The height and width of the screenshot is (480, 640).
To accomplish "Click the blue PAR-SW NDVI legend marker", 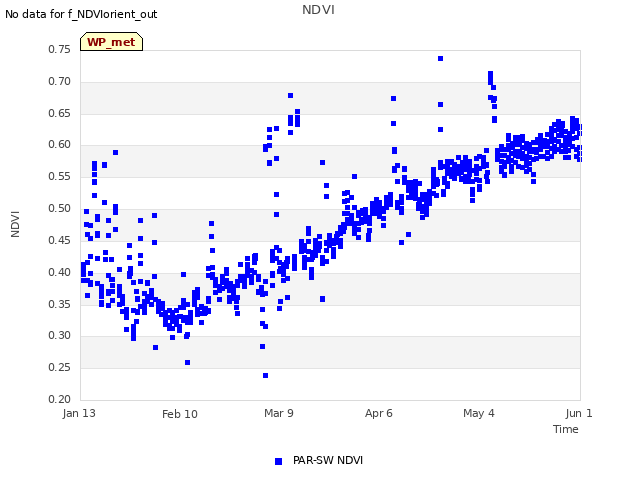I will [x=278, y=461].
